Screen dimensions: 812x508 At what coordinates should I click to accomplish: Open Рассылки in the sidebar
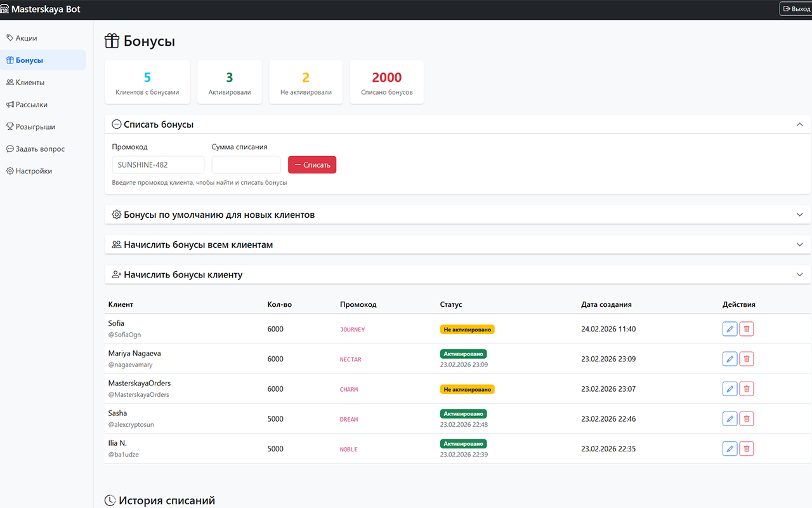pyautogui.click(x=31, y=105)
